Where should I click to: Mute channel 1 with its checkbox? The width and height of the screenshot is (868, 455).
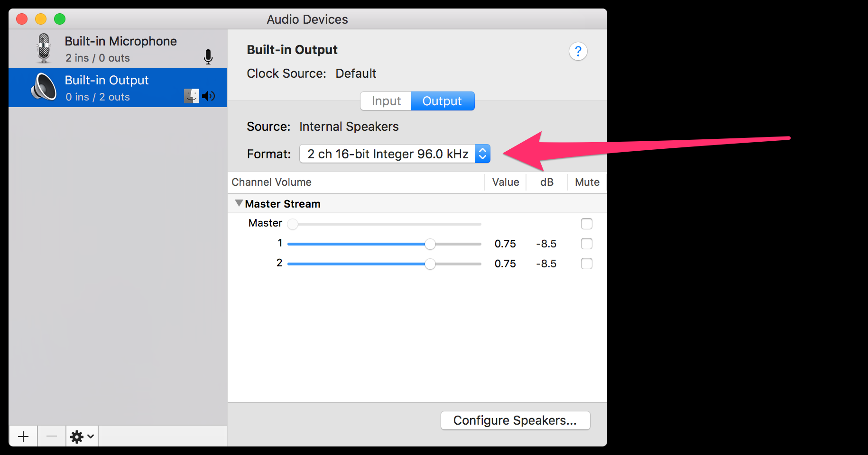(587, 244)
